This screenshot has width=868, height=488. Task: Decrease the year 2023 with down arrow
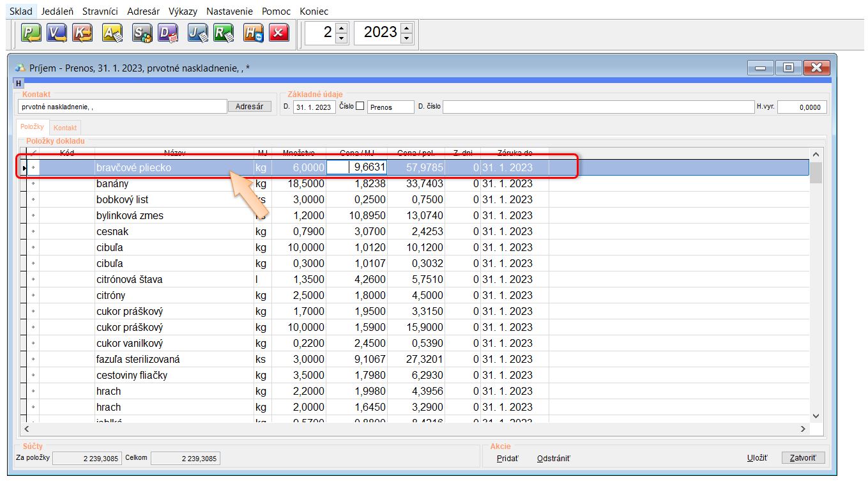click(x=406, y=38)
